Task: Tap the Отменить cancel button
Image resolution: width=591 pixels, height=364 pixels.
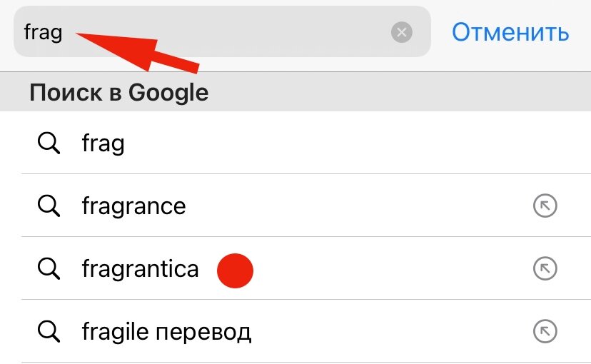Action: click(510, 32)
